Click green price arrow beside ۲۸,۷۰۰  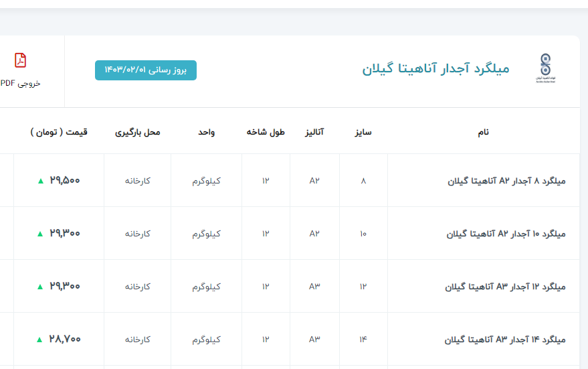pos(41,340)
